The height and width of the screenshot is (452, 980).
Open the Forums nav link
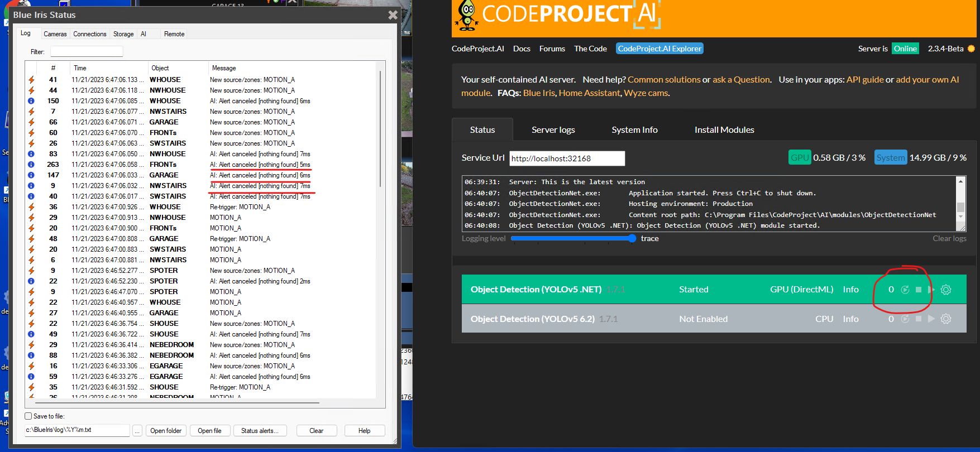coord(552,49)
